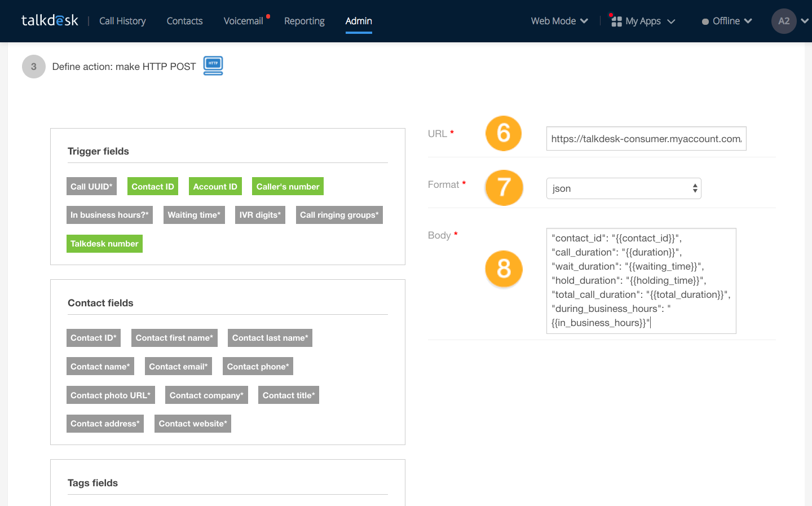
Task: Switch to the Reporting tab
Action: [x=304, y=20]
